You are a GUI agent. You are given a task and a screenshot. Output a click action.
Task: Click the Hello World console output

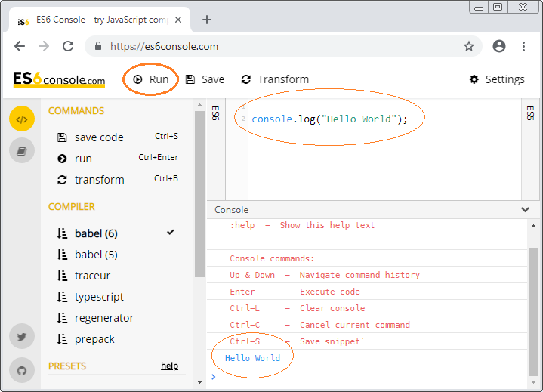252,358
